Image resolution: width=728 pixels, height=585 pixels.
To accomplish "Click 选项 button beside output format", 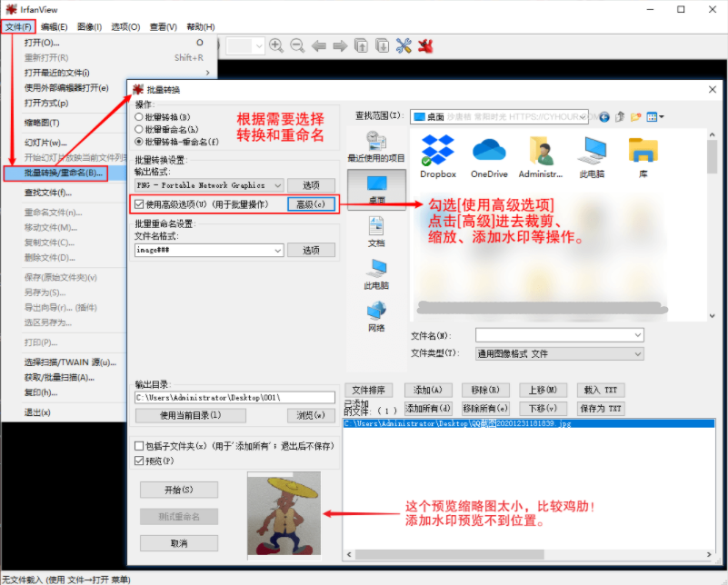I will tap(311, 185).
